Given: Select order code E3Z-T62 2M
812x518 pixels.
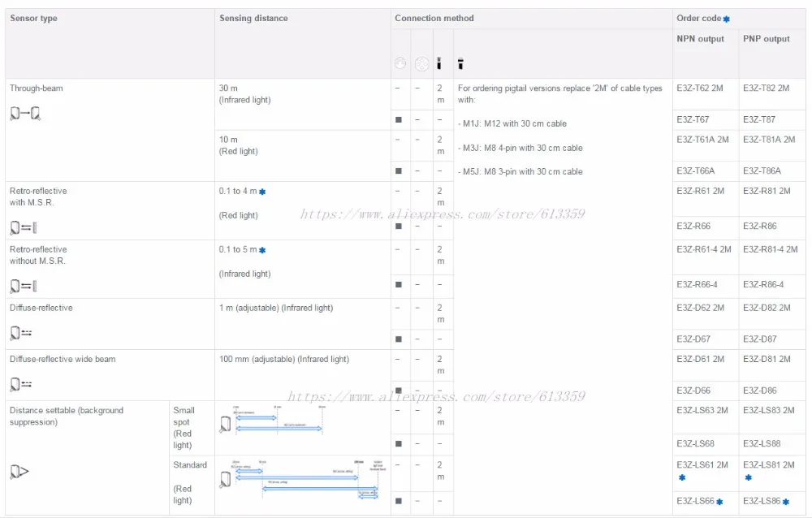Looking at the screenshot, I should tap(700, 88).
